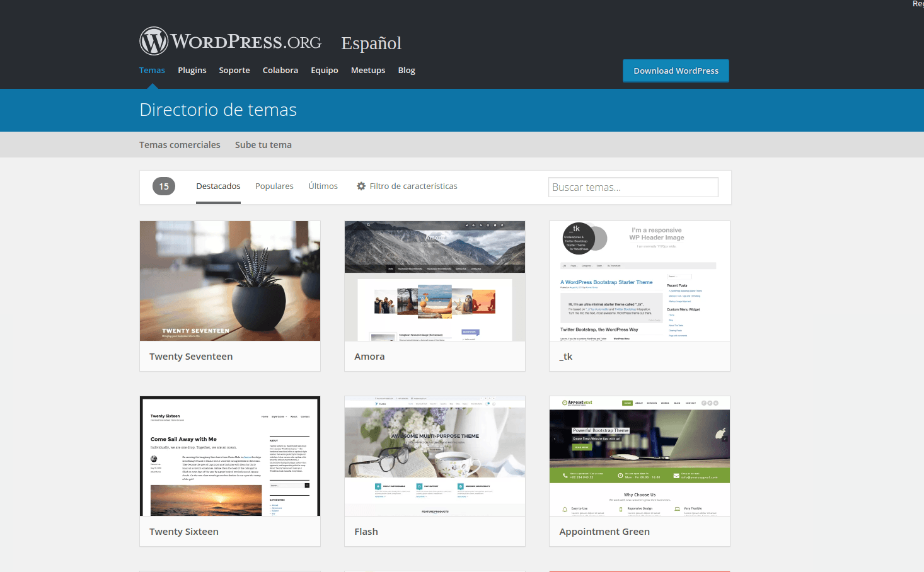
Task: Open the feature filter gear icon
Action: point(361,186)
